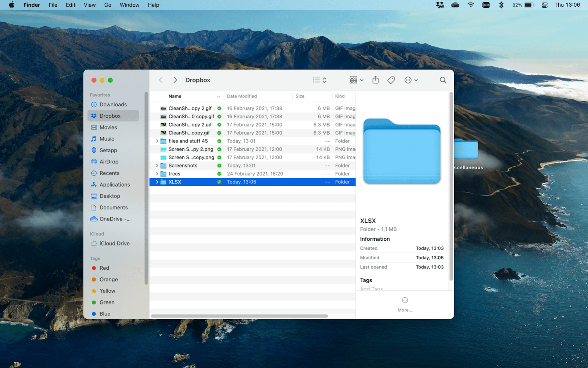Open Desktop in the sidebar
The image size is (588, 368).
(x=113, y=196)
